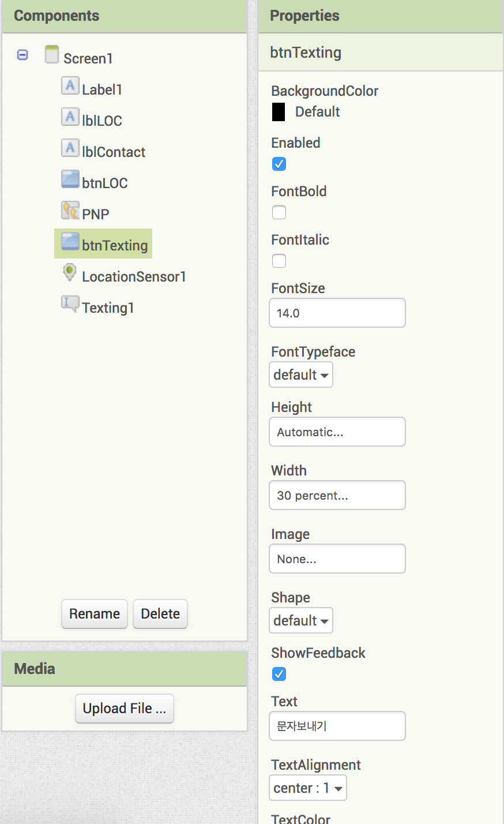This screenshot has height=824, width=504.
Task: Select the Label1 component
Action: click(x=102, y=89)
